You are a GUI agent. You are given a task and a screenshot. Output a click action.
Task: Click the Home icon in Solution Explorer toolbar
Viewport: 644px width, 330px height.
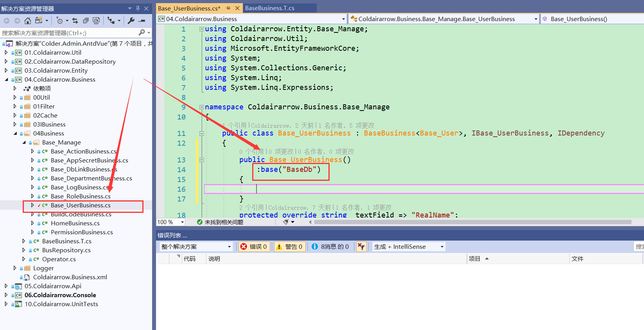pyautogui.click(x=27, y=21)
